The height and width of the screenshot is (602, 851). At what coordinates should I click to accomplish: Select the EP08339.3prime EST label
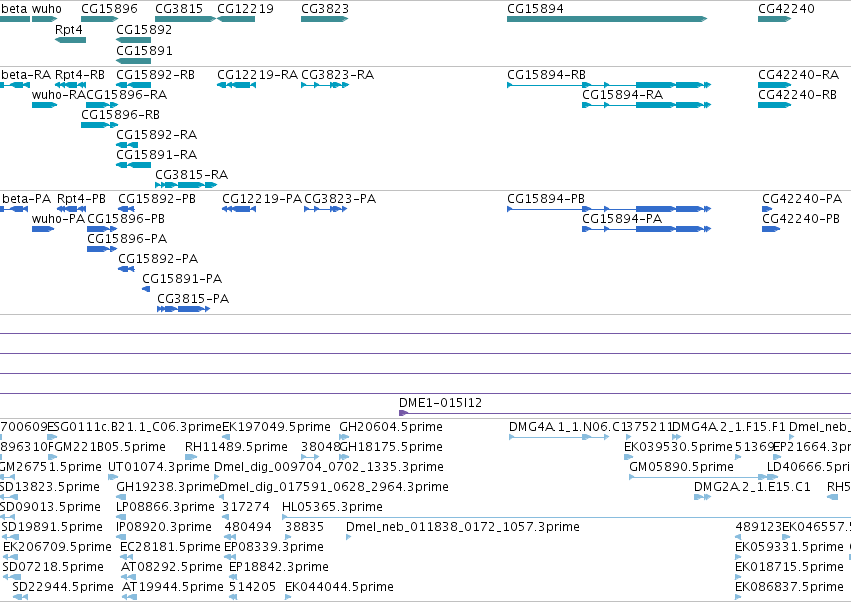click(x=274, y=547)
